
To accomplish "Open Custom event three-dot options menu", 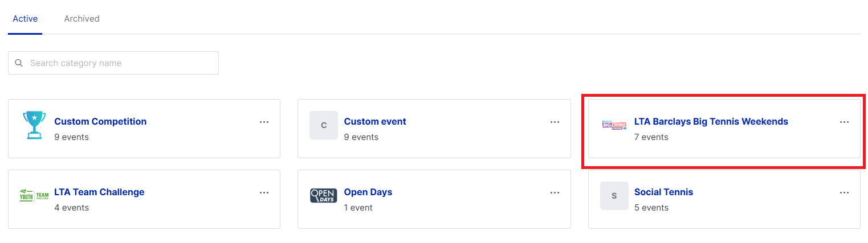I will point(555,122).
